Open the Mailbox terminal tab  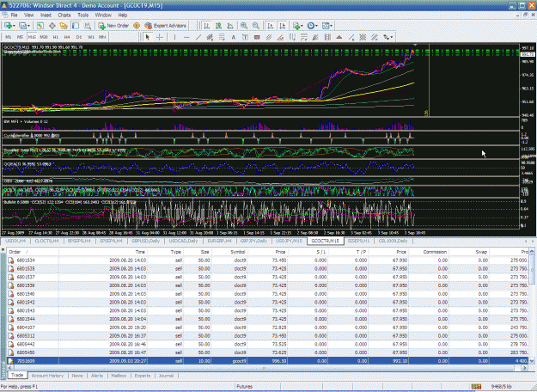[119, 376]
